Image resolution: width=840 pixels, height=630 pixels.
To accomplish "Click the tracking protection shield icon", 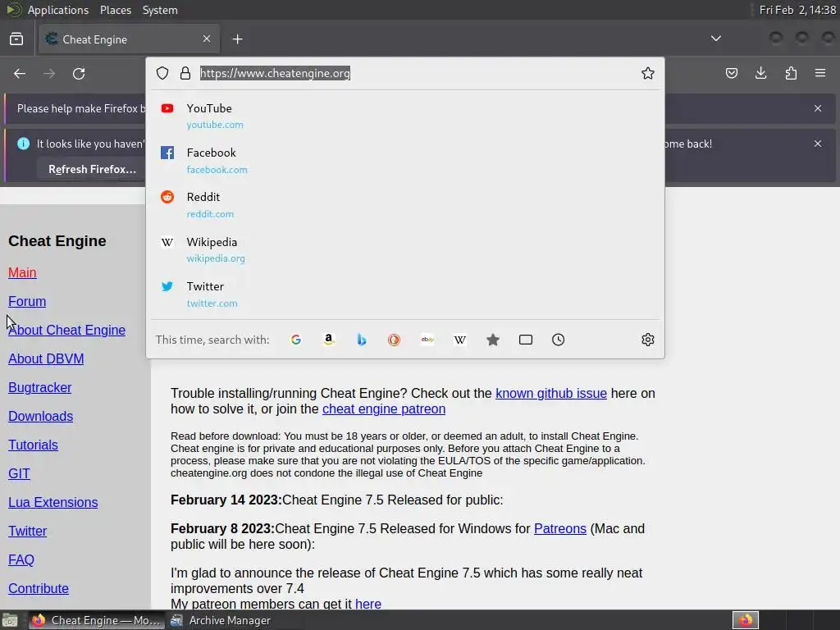I will click(162, 73).
